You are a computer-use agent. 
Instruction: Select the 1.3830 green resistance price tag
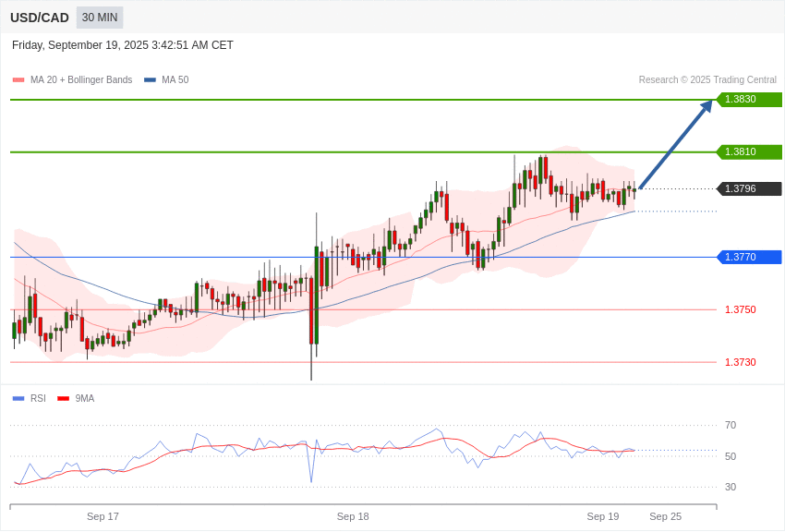[x=749, y=100]
